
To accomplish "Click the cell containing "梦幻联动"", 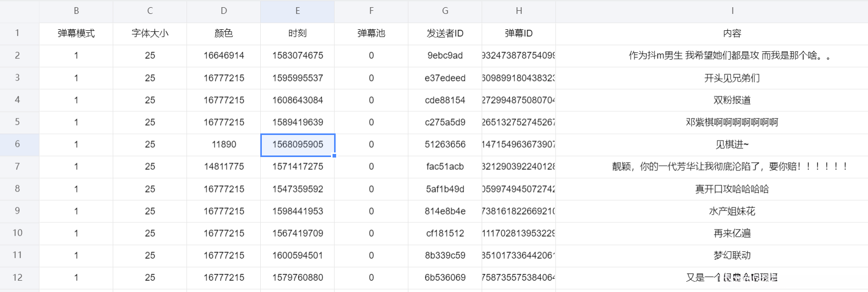I will point(732,256).
